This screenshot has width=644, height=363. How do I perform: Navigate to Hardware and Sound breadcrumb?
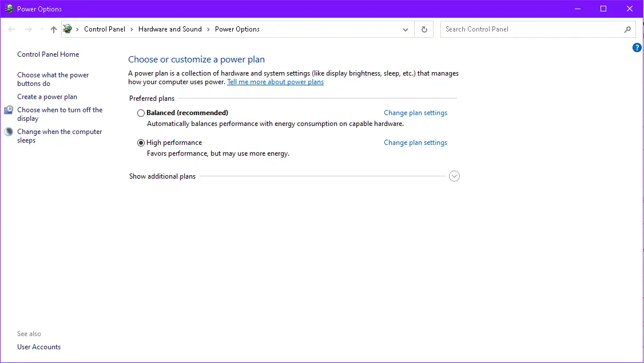tap(170, 29)
